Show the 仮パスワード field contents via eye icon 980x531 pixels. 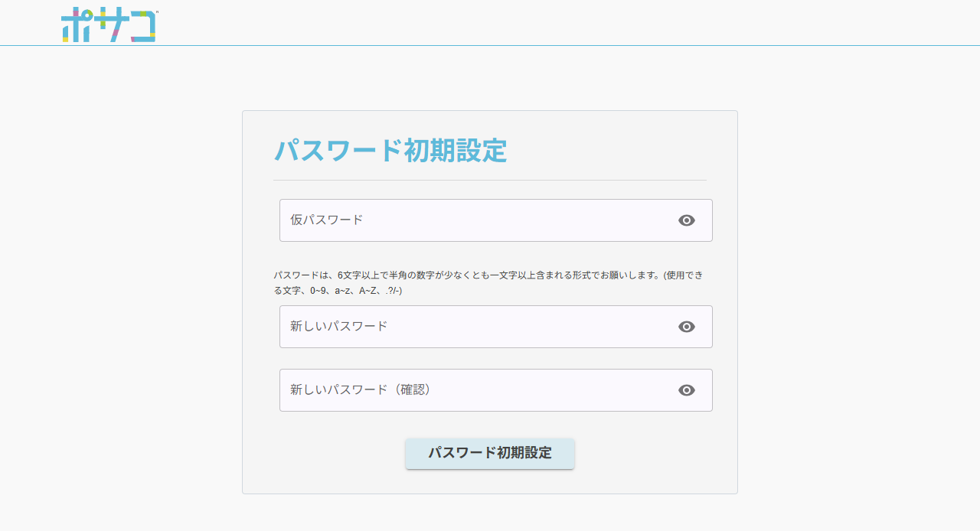[x=687, y=220]
